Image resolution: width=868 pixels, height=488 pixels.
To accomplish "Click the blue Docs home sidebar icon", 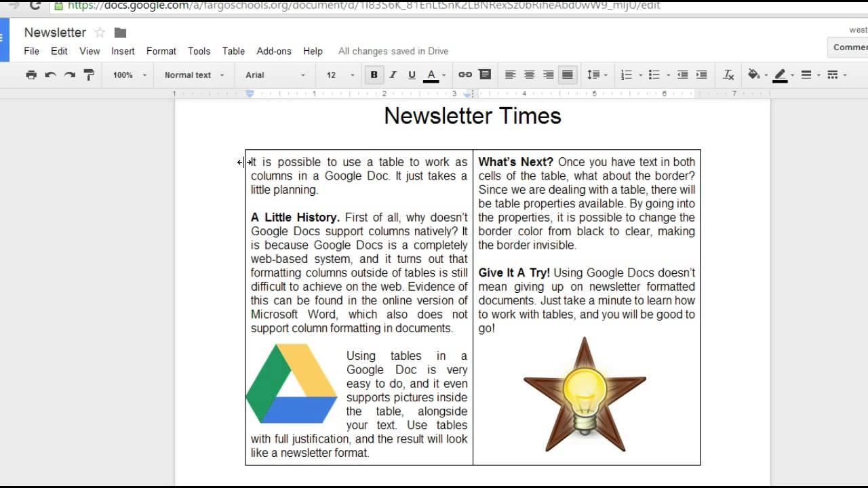I will [4, 39].
